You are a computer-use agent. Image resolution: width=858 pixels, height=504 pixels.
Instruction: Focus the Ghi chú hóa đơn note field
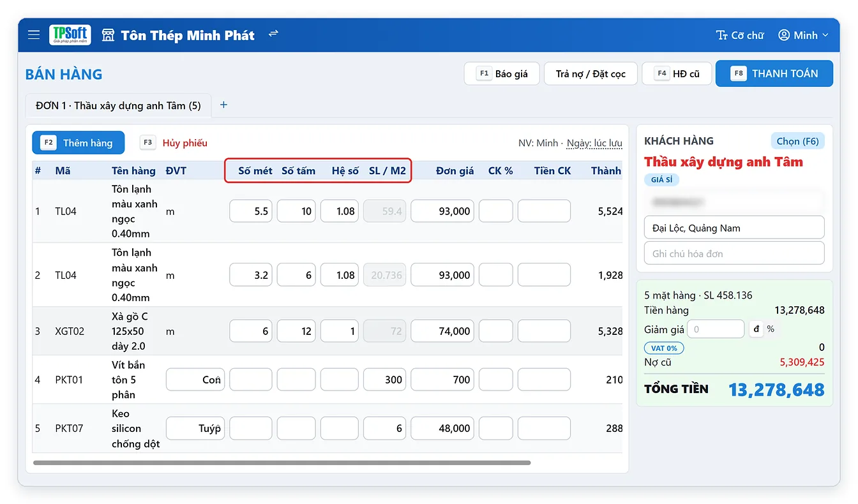[734, 253]
